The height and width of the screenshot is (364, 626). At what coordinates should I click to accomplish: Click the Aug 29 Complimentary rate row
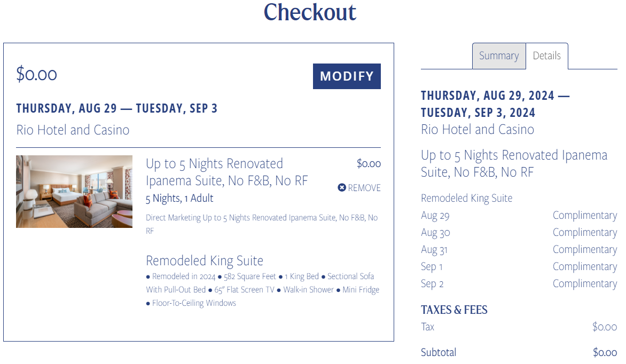pos(519,216)
